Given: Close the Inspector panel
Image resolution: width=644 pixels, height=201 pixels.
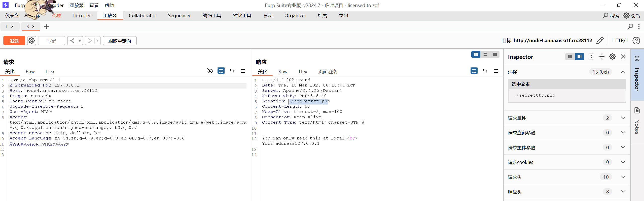Looking at the screenshot, I should pyautogui.click(x=623, y=57).
